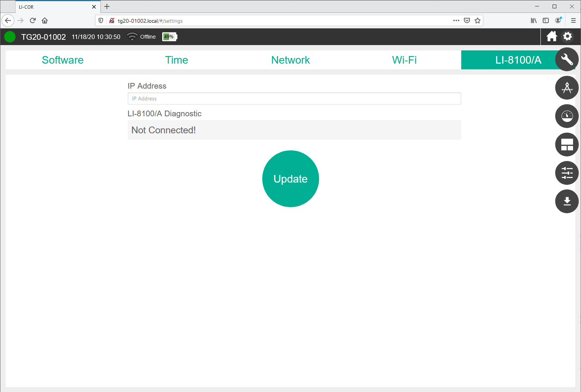Open the Firefox library icon
This screenshot has width=581, height=392.
tap(534, 20)
